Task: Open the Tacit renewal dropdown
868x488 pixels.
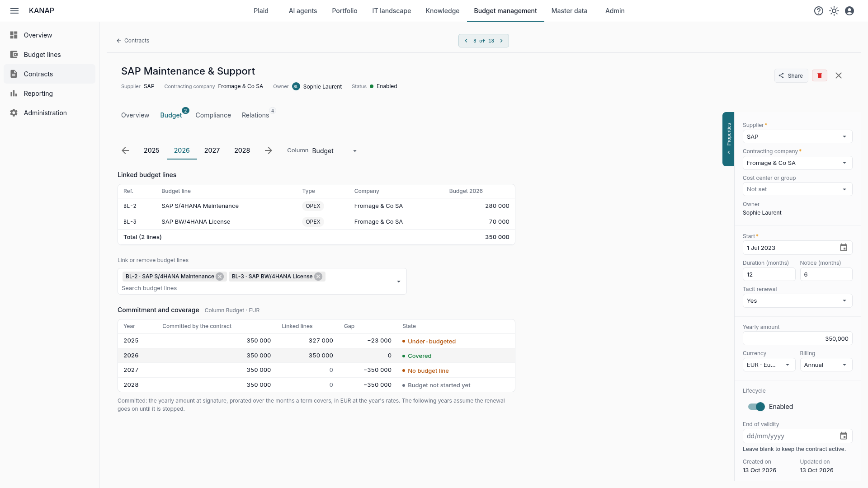Action: pyautogui.click(x=797, y=301)
